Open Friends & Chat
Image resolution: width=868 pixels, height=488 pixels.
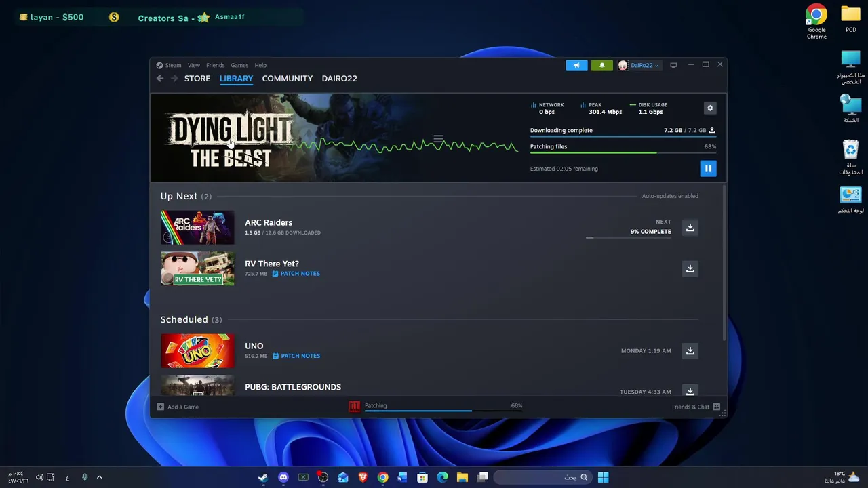(x=696, y=407)
